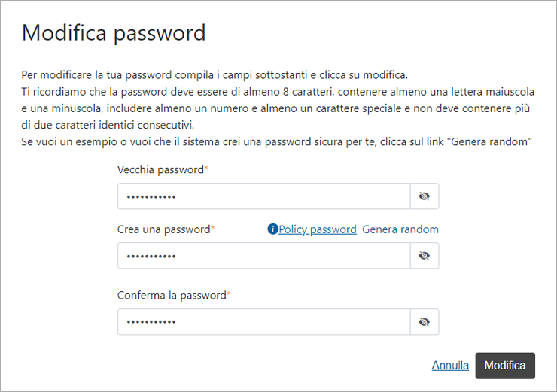Click the quoted "Genera random" text in instructions
Image resolution: width=557 pixels, height=392 pixels.
489,142
